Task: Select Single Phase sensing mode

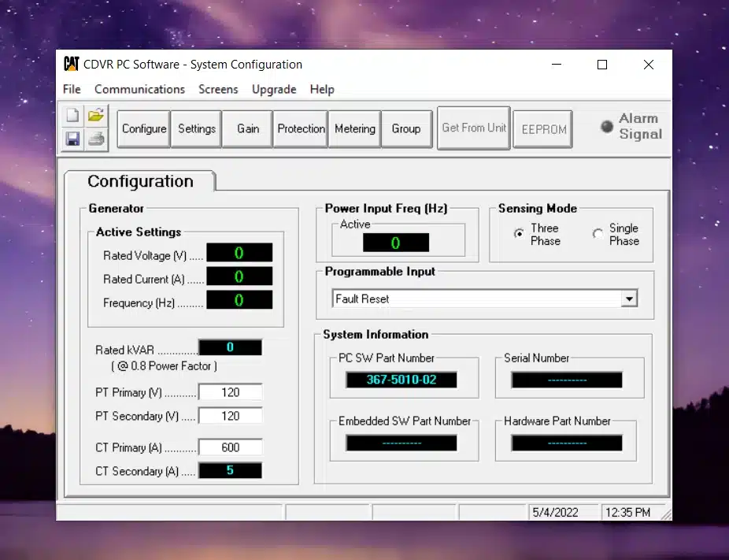Action: click(x=598, y=234)
